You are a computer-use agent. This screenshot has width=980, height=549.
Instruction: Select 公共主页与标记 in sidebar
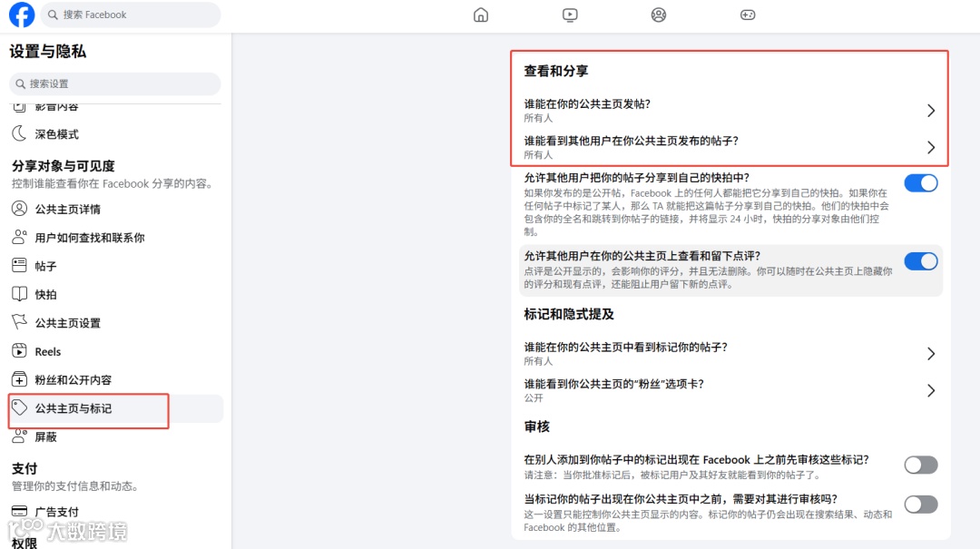[115, 408]
